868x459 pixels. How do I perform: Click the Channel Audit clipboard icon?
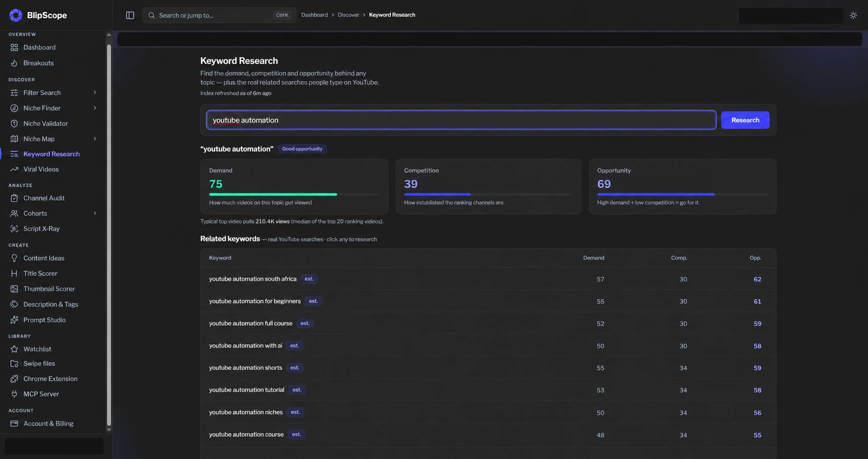point(14,198)
